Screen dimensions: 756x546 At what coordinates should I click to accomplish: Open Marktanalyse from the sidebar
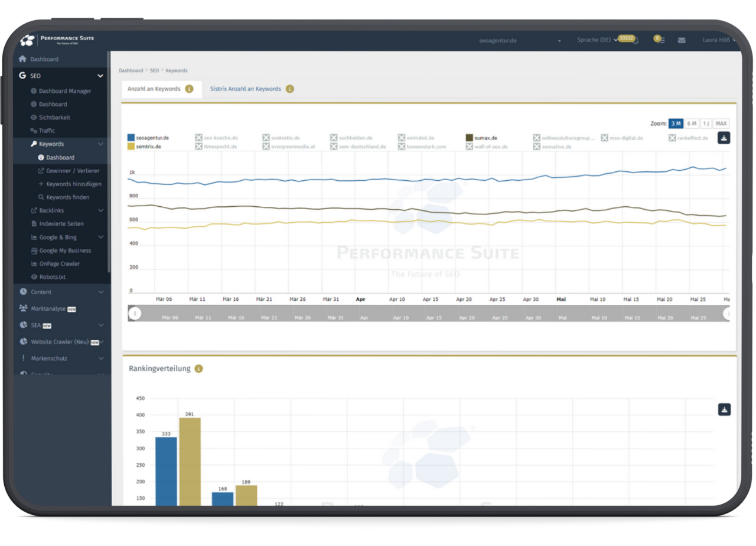47,308
